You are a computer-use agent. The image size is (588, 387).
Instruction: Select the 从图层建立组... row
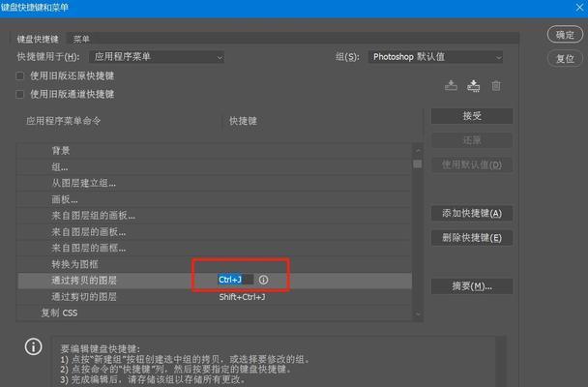click(x=215, y=184)
